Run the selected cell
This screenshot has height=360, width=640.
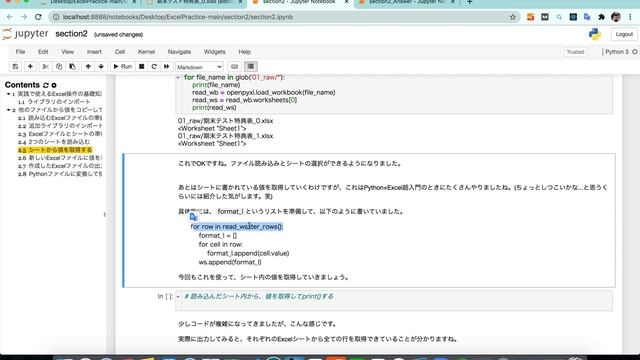click(x=122, y=67)
